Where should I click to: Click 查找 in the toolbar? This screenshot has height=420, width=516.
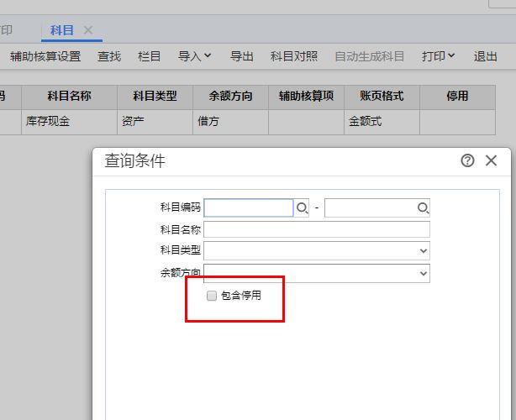pos(109,56)
